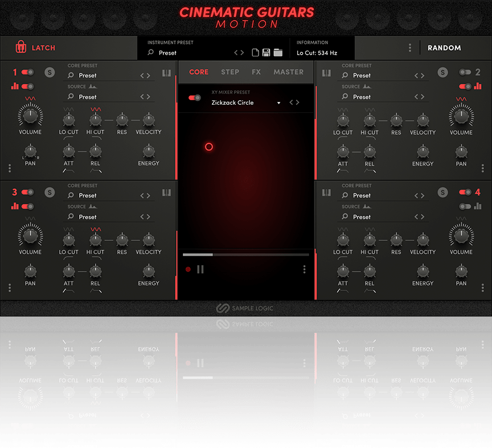
Task: Toggle core 1 power switch
Action: tap(27, 72)
